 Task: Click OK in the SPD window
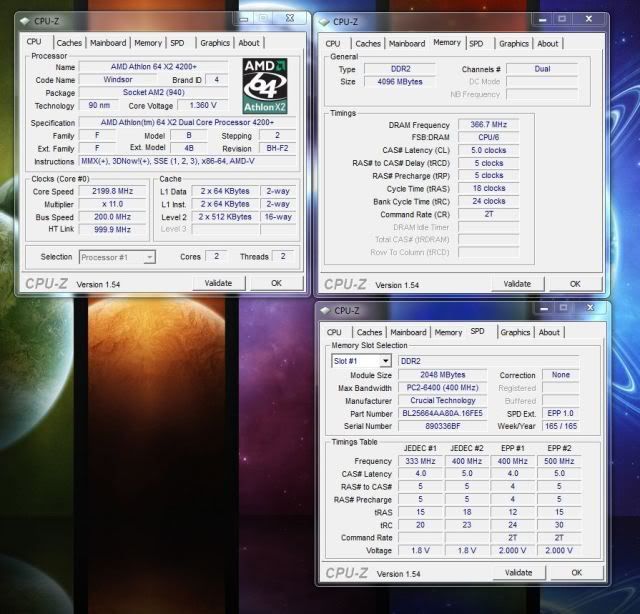[x=576, y=572]
